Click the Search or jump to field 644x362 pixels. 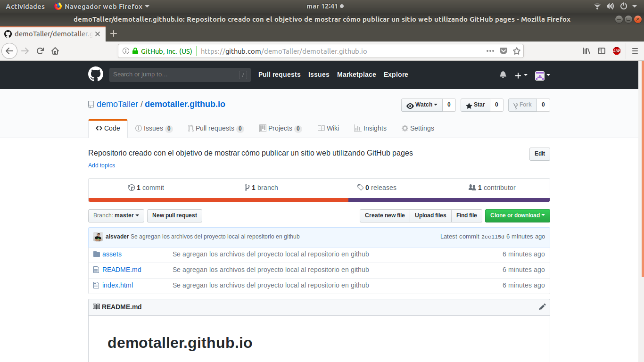[x=179, y=74]
